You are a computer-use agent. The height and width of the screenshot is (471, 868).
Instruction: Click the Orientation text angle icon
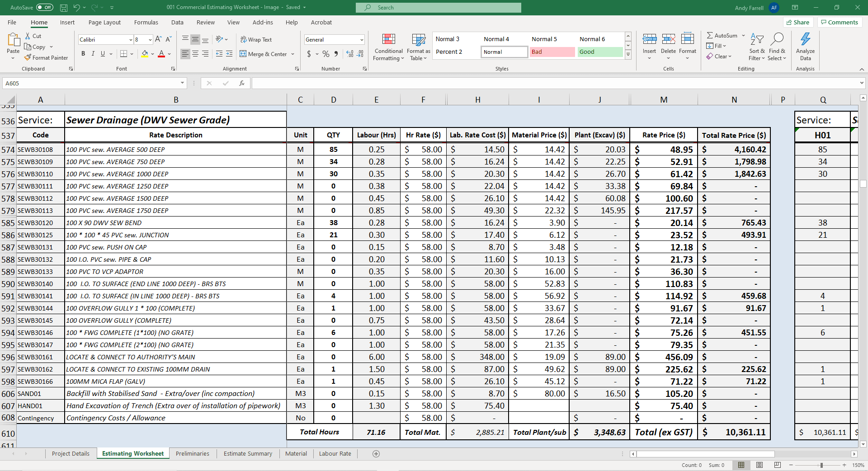(x=219, y=39)
